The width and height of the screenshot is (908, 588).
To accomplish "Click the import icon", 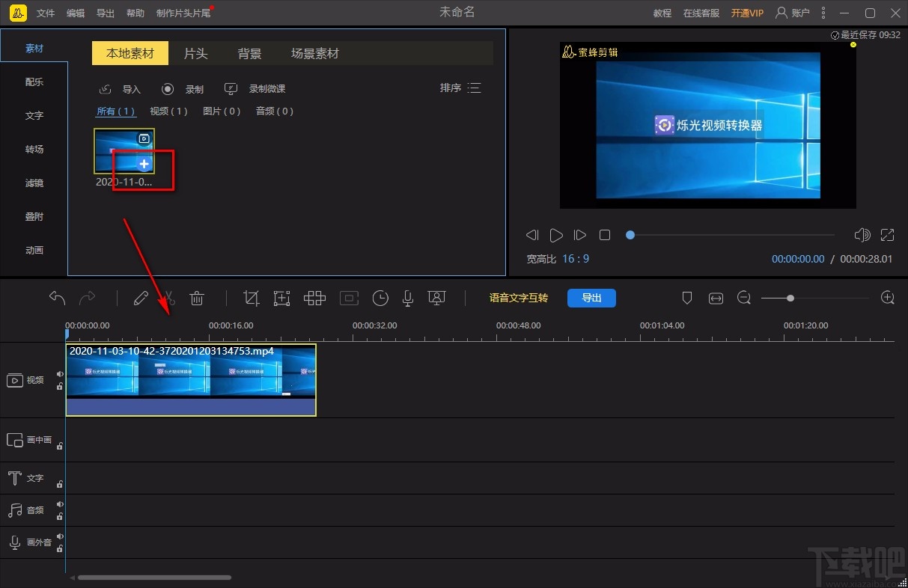I will click(106, 89).
